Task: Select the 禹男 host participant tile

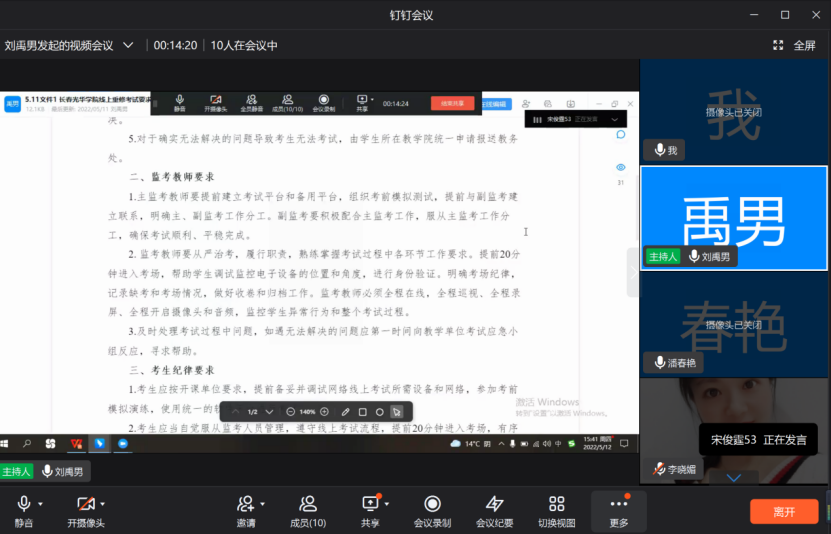Action: [x=733, y=218]
